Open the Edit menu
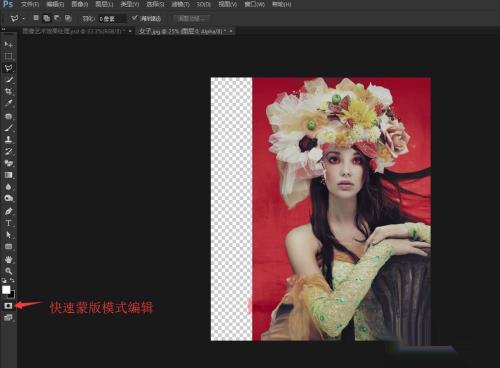Viewport: 500px width, 368px height. [x=55, y=4]
